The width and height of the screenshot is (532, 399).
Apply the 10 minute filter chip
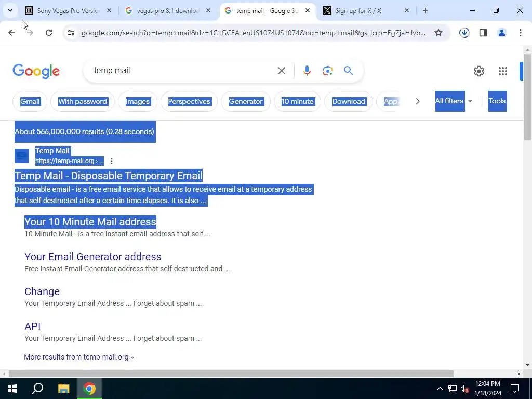[297, 101]
